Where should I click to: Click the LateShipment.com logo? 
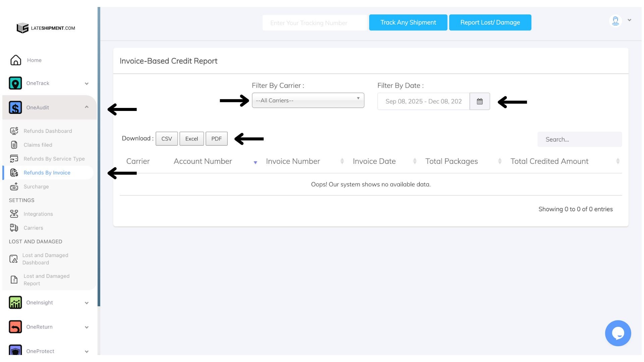46,28
